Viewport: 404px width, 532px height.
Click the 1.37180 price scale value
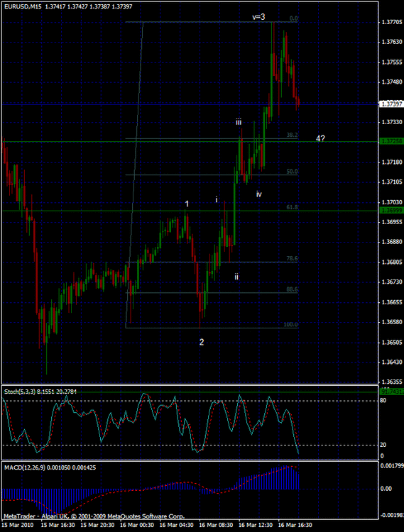pos(391,162)
